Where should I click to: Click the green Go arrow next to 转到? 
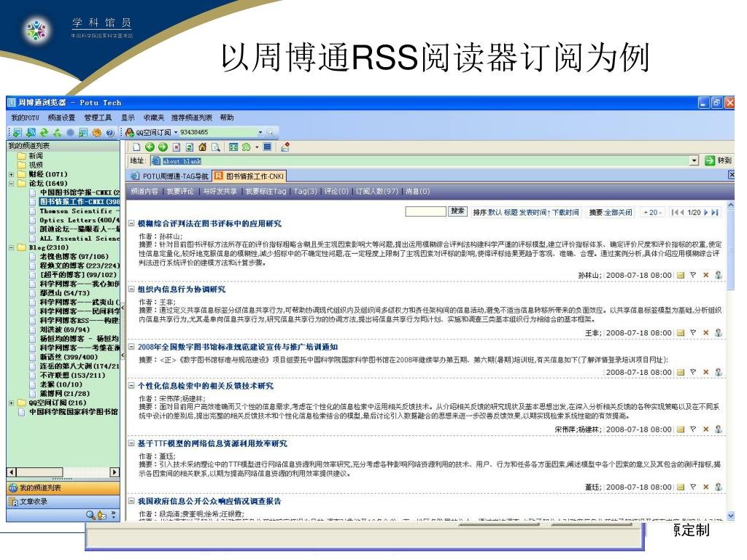(x=710, y=160)
